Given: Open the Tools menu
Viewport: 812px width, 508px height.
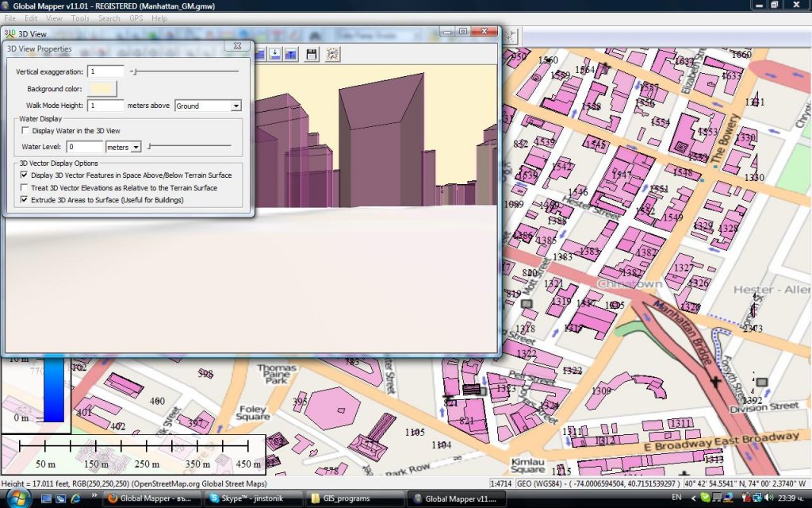Looking at the screenshot, I should click(x=80, y=18).
